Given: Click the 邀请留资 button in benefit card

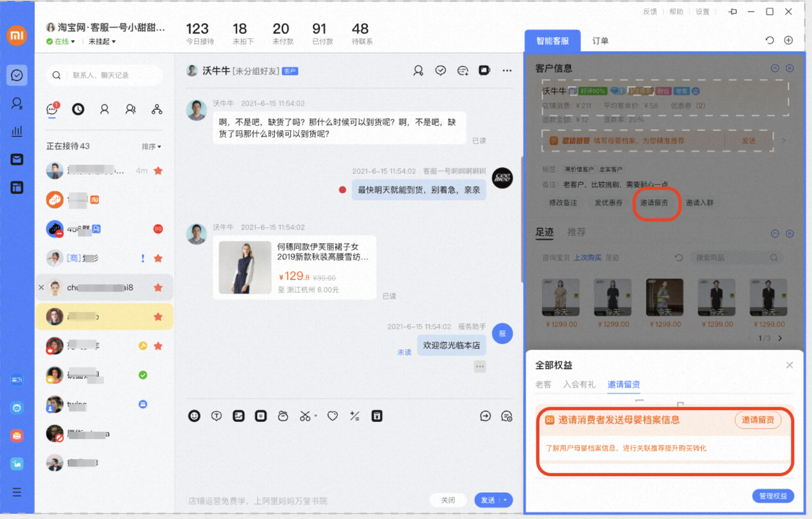Looking at the screenshot, I should click(758, 420).
